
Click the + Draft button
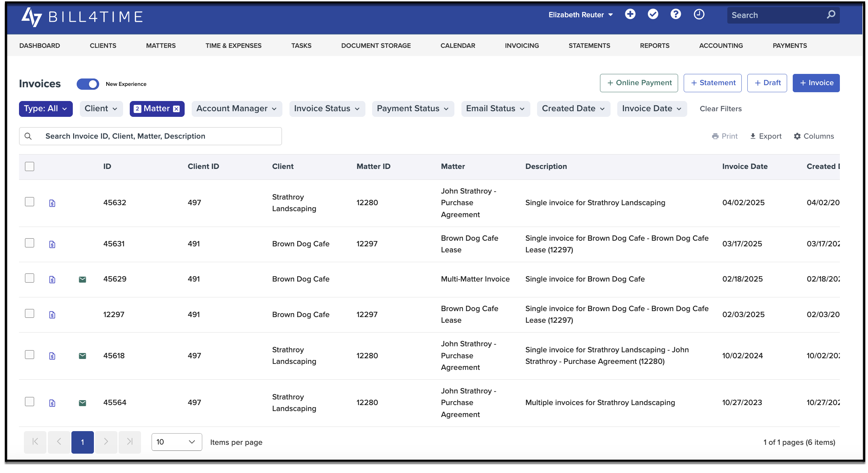pos(767,83)
